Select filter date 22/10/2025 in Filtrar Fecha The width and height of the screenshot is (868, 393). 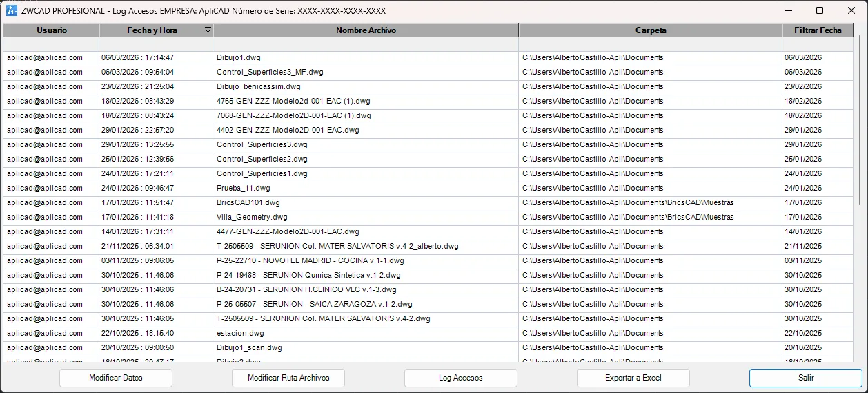[x=803, y=333]
